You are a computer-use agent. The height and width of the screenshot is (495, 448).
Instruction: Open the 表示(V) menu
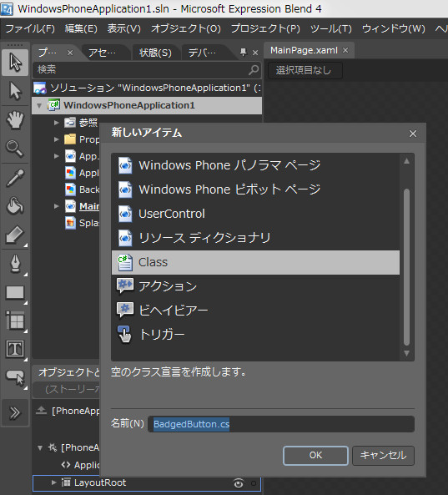[x=124, y=28]
